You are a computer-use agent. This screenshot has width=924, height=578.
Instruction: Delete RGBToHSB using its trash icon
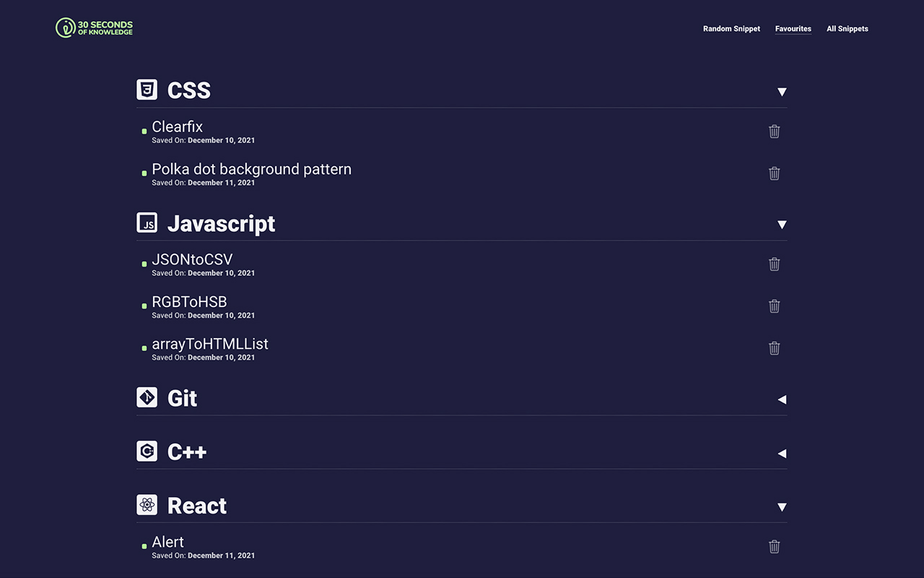tap(774, 306)
